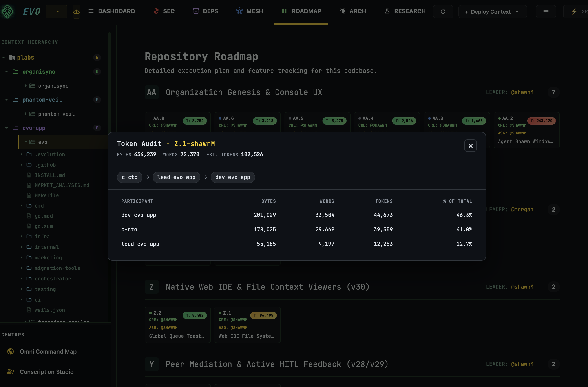
Task: Open the AA.2 Agent Spawn Window card
Action: [526, 130]
